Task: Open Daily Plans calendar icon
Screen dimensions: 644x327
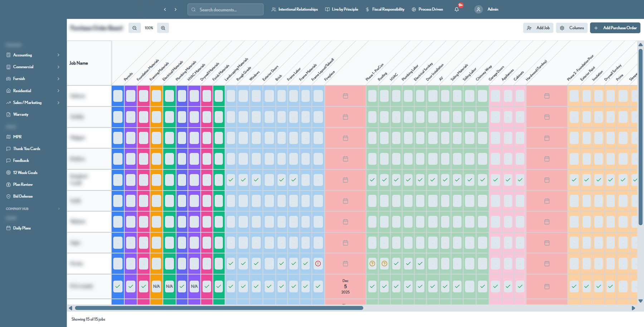Action: pos(9,228)
